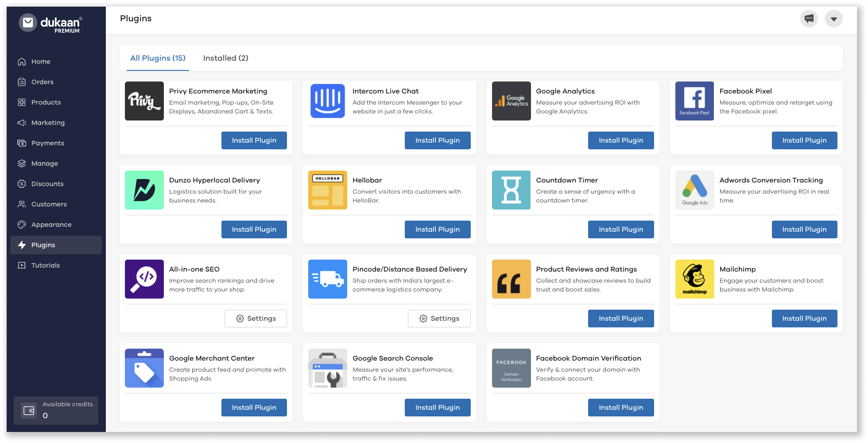
Task: Open Payments section
Action: tap(56, 143)
